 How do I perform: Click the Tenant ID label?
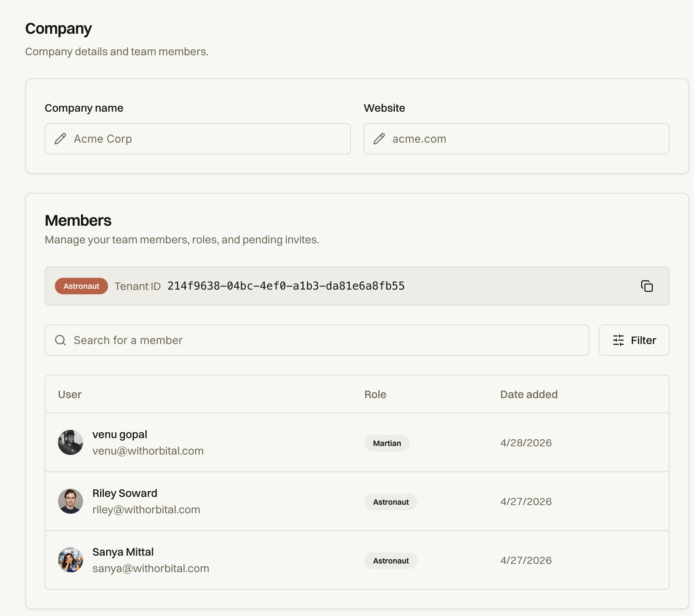(x=137, y=286)
